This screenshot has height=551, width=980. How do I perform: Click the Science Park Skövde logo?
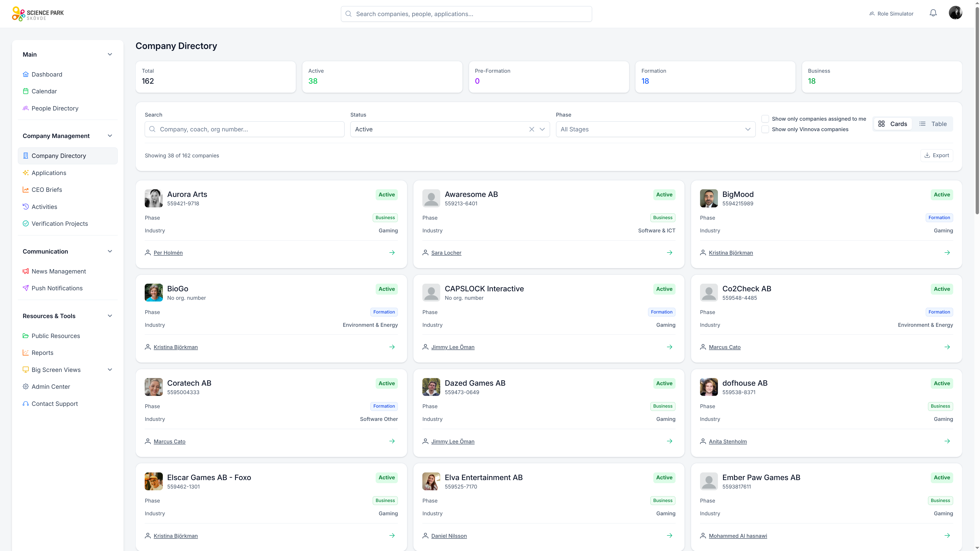[38, 14]
